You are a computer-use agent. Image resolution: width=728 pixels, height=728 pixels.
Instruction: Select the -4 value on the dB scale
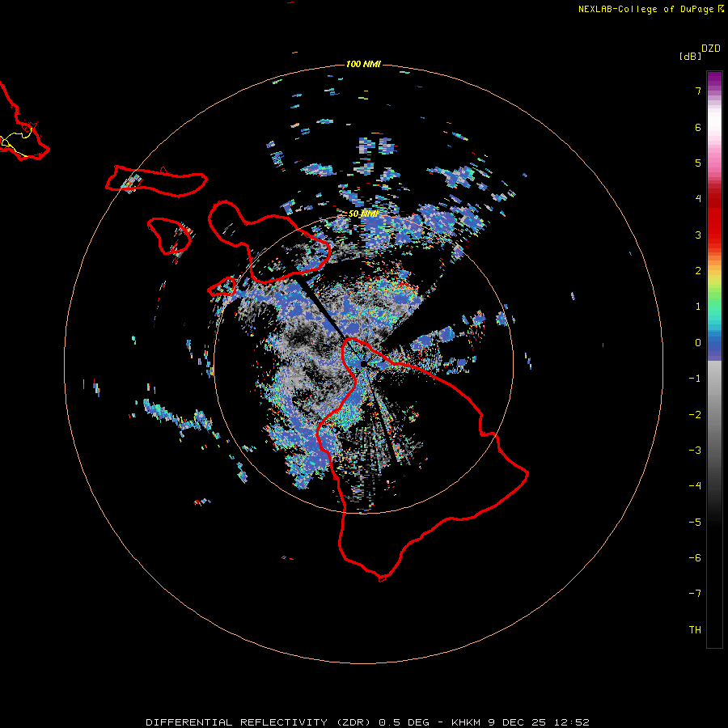[x=695, y=486]
